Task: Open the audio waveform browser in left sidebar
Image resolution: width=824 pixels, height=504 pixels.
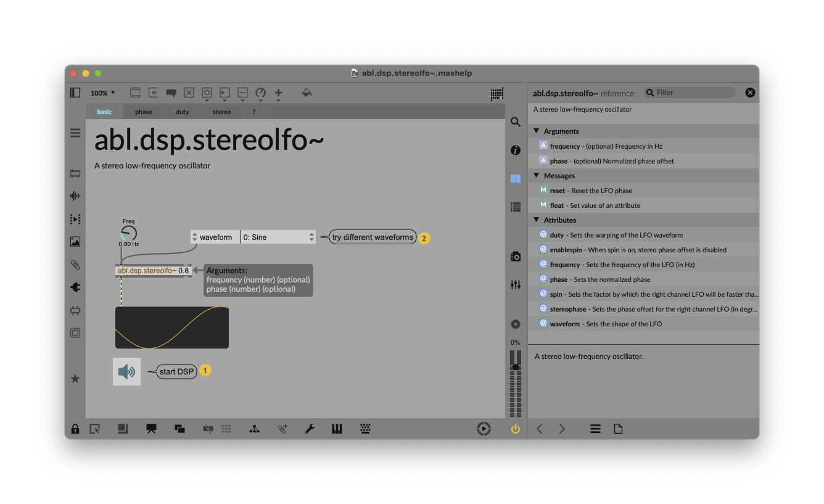Action: coord(75,196)
